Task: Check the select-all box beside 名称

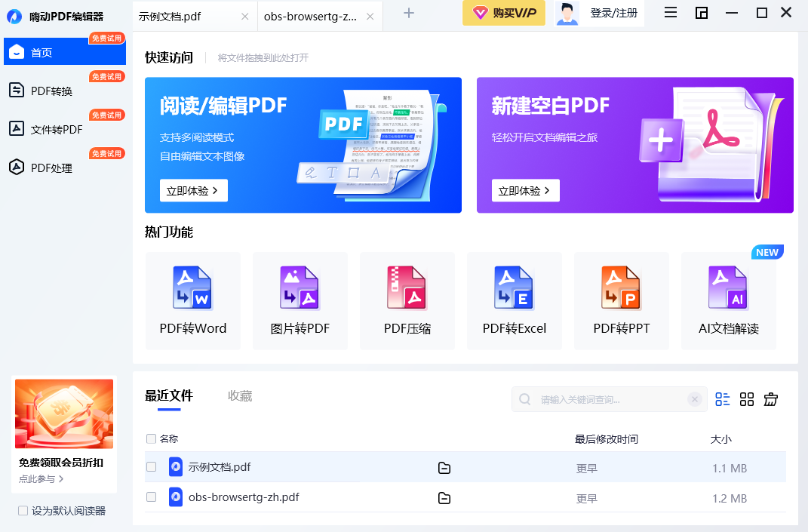Action: 151,438
